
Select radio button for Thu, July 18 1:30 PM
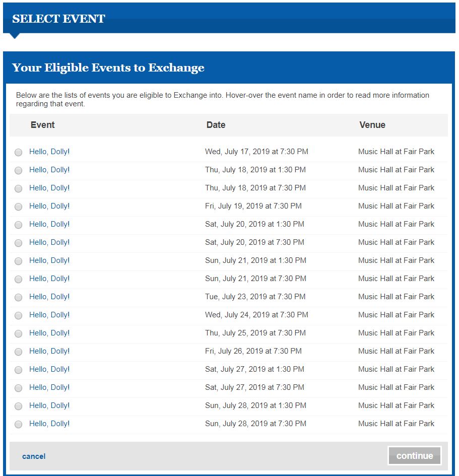[19, 170]
